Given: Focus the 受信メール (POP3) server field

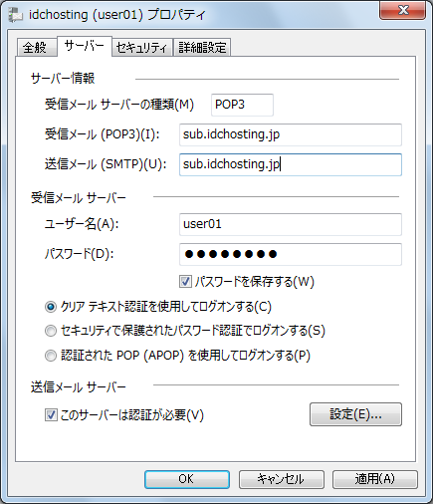Looking at the screenshot, I should click(291, 134).
